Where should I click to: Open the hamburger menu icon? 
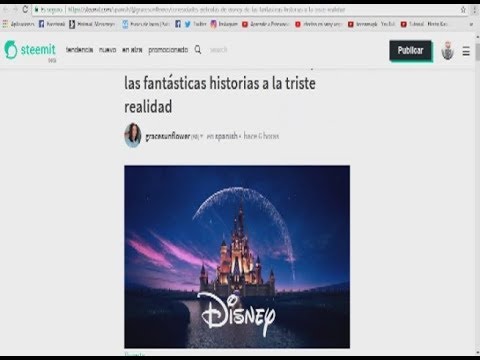point(466,51)
